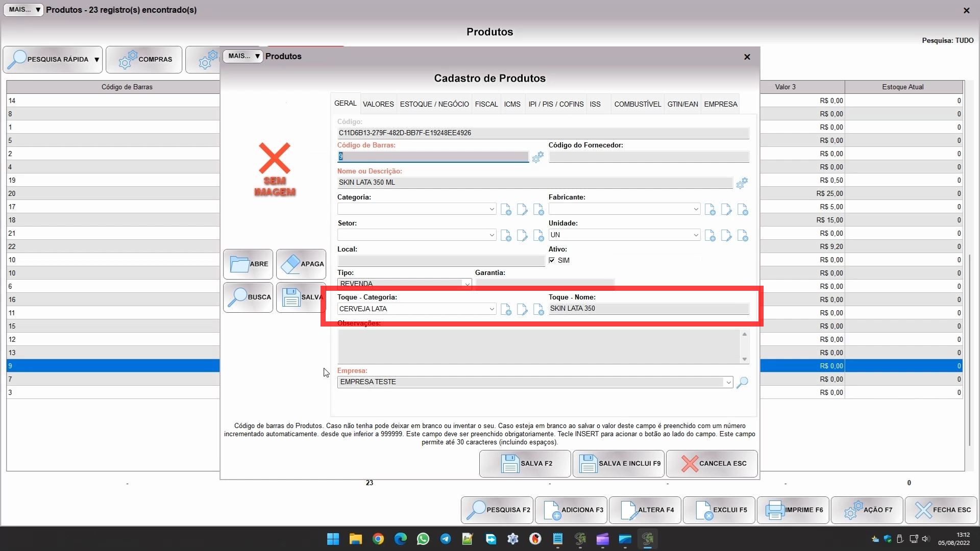980x551 pixels.
Task: Click add-new icon next to Categoria
Action: [x=506, y=209]
